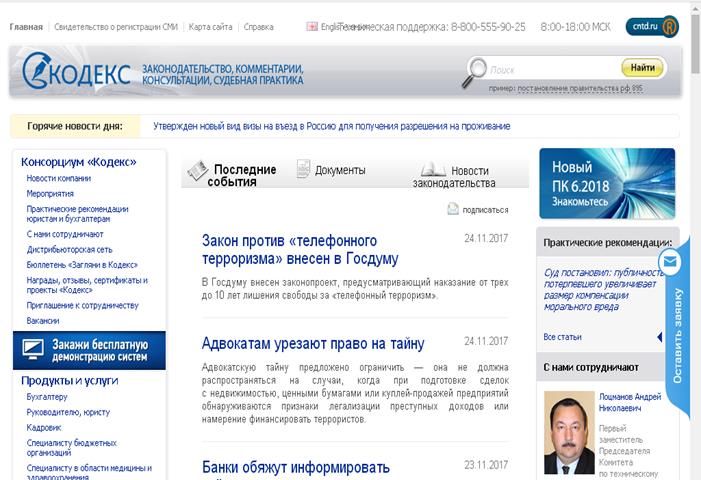Viewport: 701px width, 480px height.
Task: Open the Карта сайта menu link
Action: (x=210, y=27)
